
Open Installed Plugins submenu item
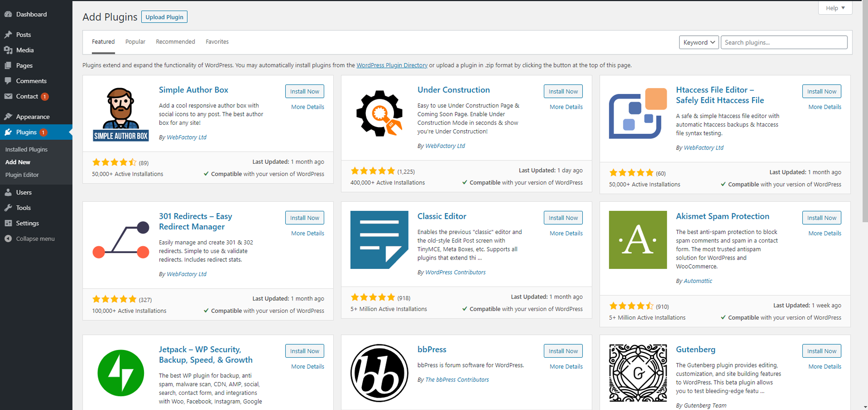pos(27,150)
